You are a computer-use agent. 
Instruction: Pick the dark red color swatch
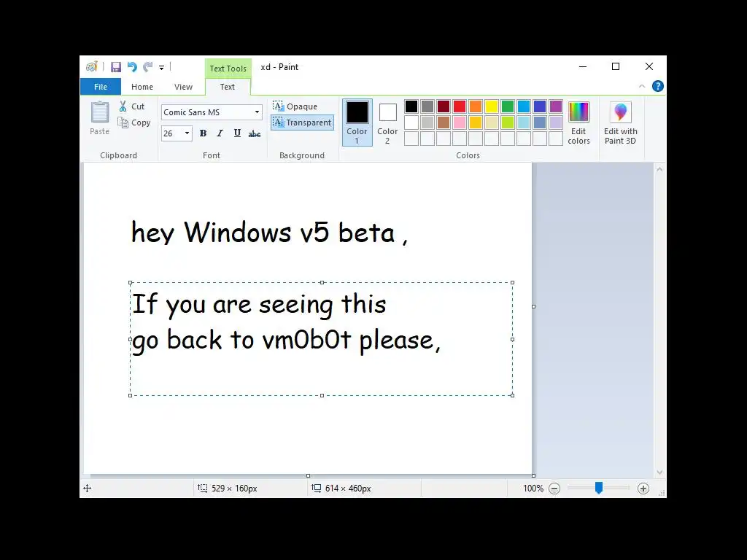point(444,106)
